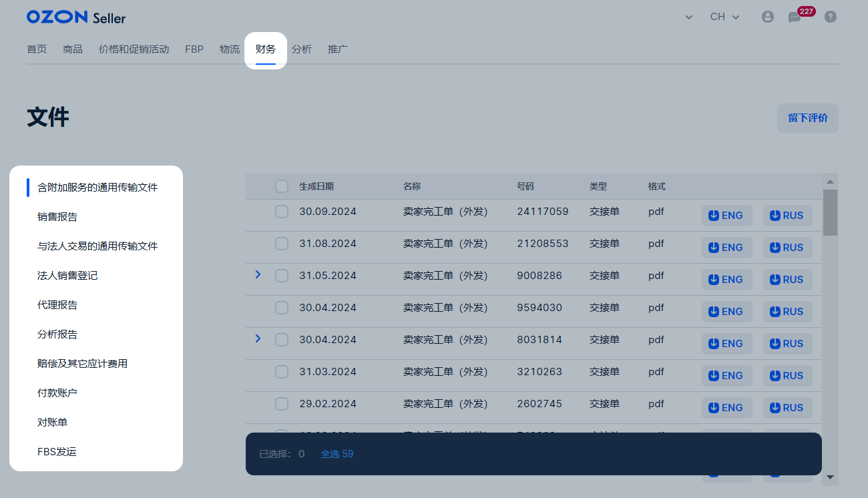Open the help question mark icon
The height and width of the screenshot is (498, 868).
[831, 17]
